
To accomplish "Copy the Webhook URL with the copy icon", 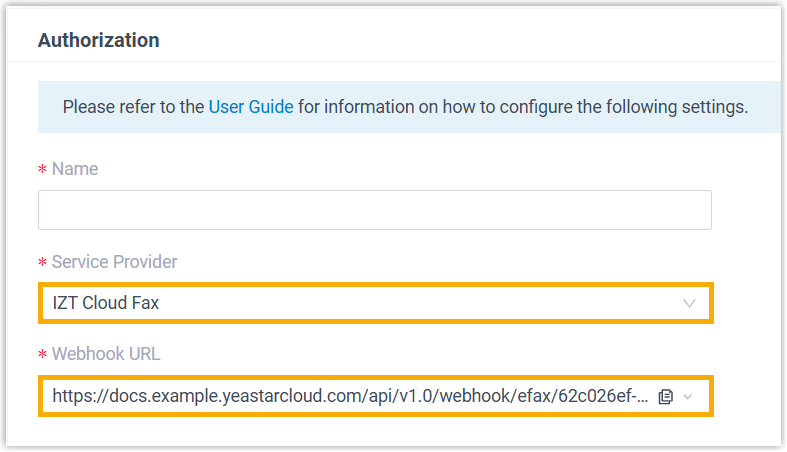I will 666,397.
